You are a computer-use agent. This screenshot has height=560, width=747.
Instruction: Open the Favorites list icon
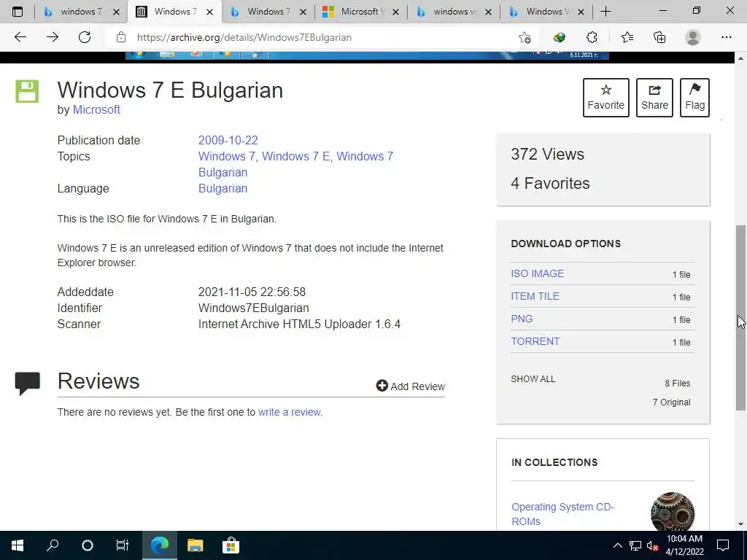627,37
